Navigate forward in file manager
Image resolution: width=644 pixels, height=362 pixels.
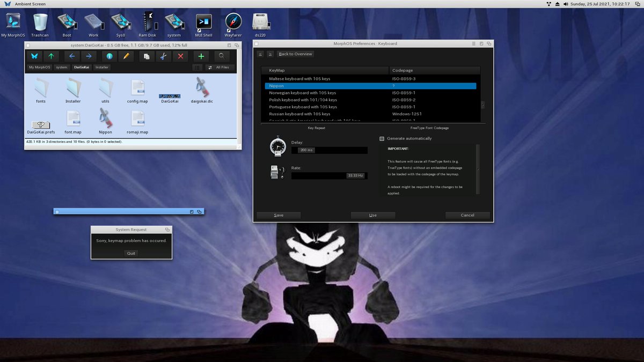[89, 56]
